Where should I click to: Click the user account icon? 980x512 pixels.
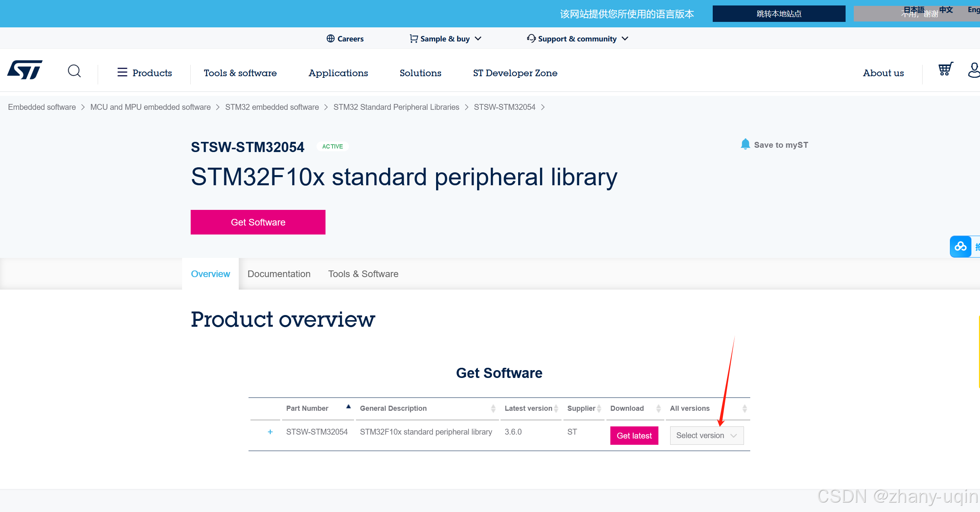[974, 70]
